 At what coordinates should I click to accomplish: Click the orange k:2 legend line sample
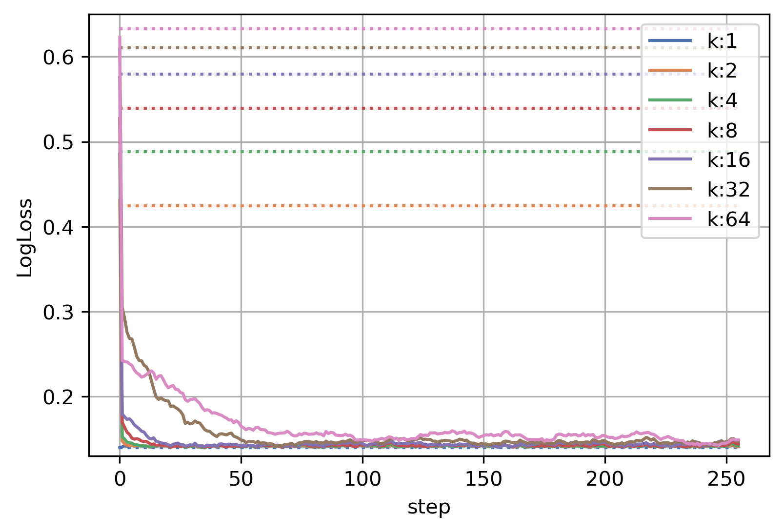[x=670, y=70]
